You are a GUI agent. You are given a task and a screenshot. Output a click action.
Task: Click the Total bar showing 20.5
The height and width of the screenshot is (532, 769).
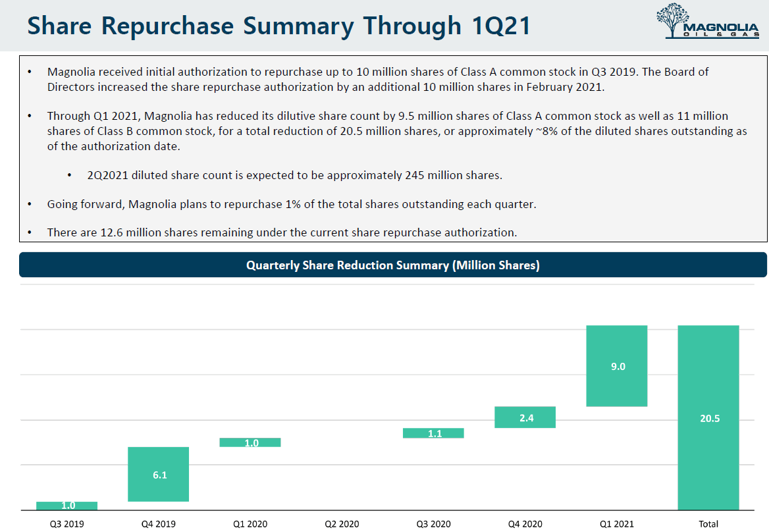708,417
